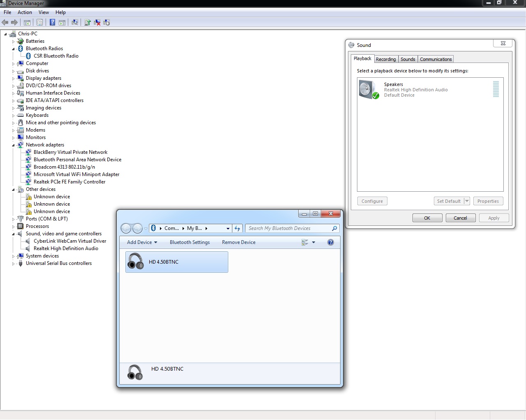The image size is (526, 420).
Task: Open the View menu
Action: pos(44,12)
